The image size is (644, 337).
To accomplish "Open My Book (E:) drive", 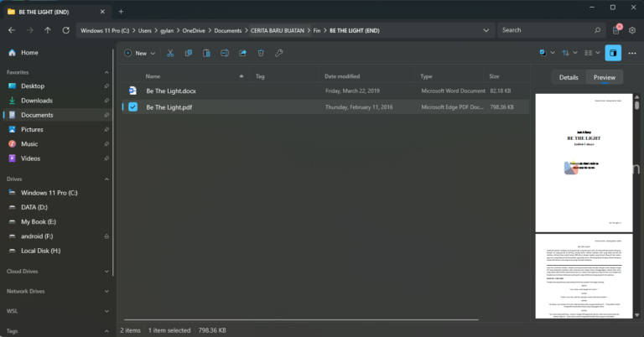I will (58, 221).
